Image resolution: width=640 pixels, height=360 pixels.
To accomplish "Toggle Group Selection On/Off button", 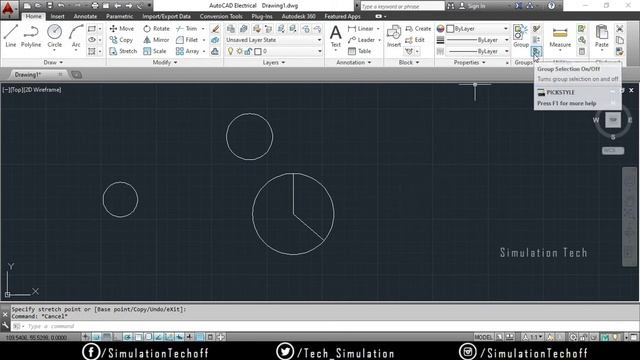I will point(536,51).
